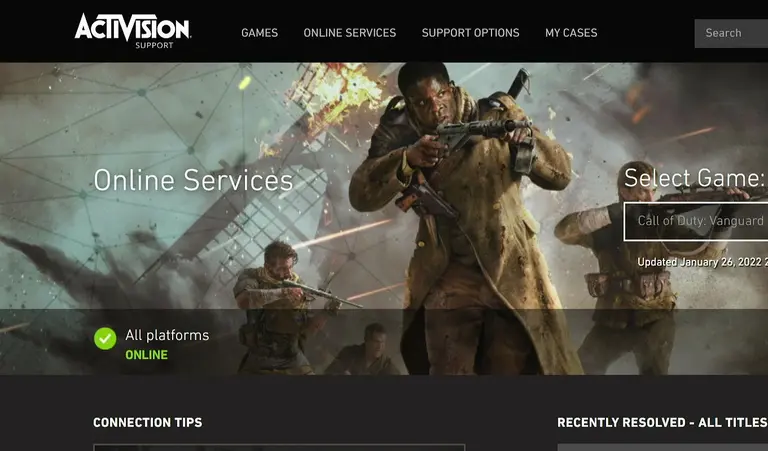Viewport: 768px width, 451px height.
Task: Click the Online Services page title
Action: pyautogui.click(x=193, y=180)
